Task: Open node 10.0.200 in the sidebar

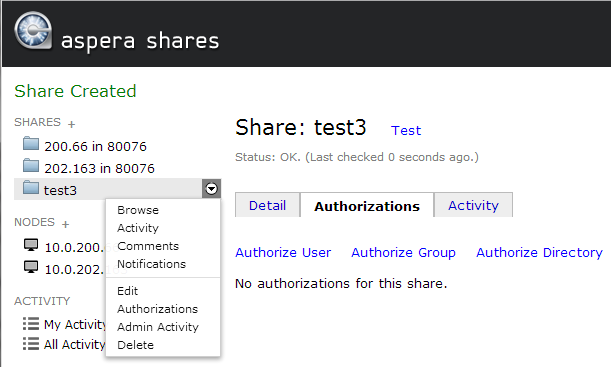Action: tap(74, 247)
